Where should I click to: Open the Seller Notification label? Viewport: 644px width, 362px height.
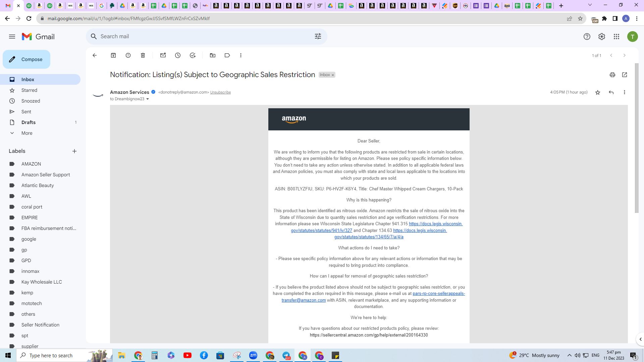click(x=40, y=325)
